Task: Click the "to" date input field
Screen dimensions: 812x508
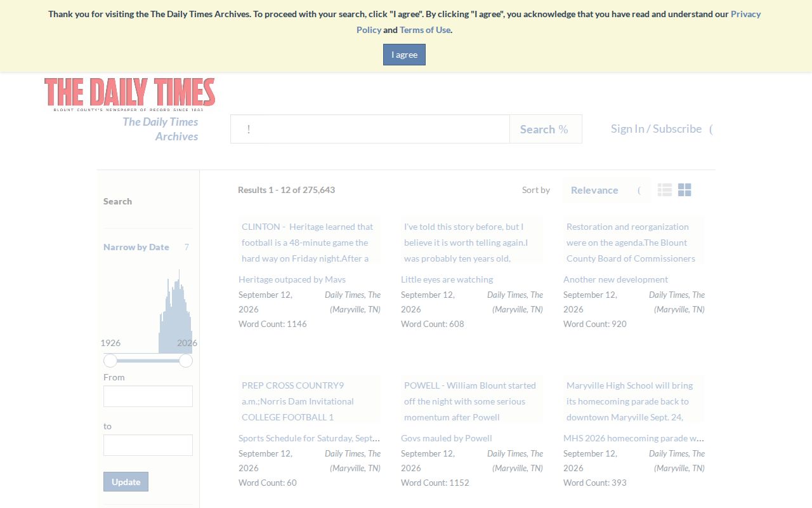Action: tap(148, 445)
